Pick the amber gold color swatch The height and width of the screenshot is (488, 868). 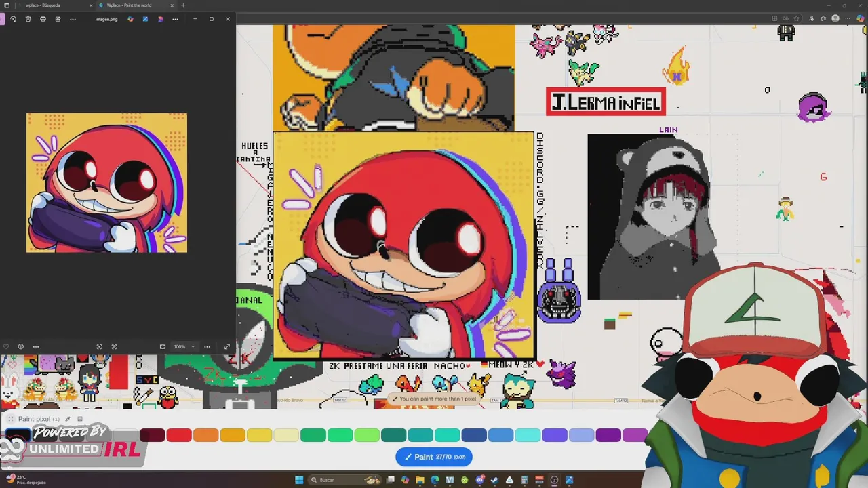point(233,435)
